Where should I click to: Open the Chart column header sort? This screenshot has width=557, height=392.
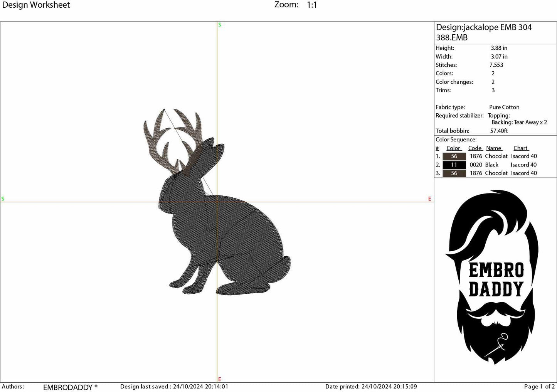tap(521, 148)
